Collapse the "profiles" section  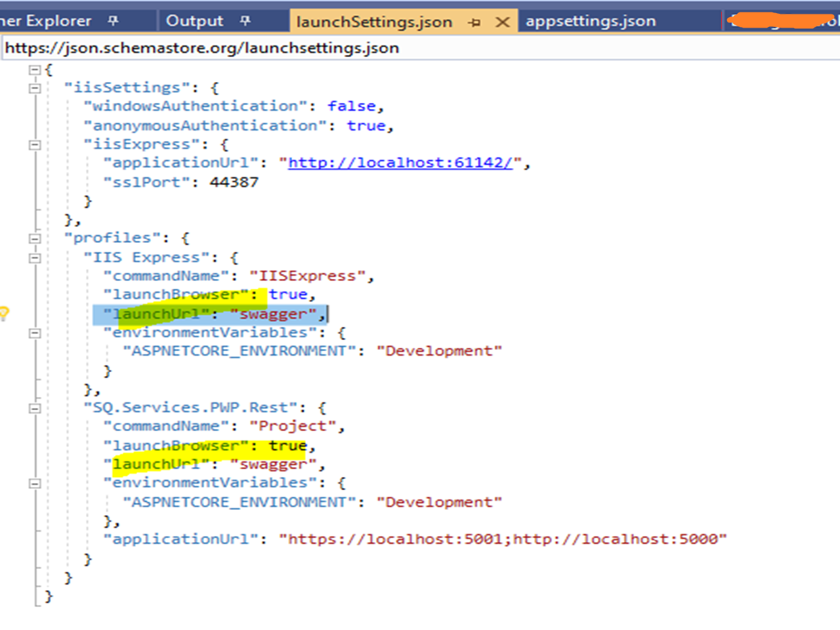(x=35, y=238)
